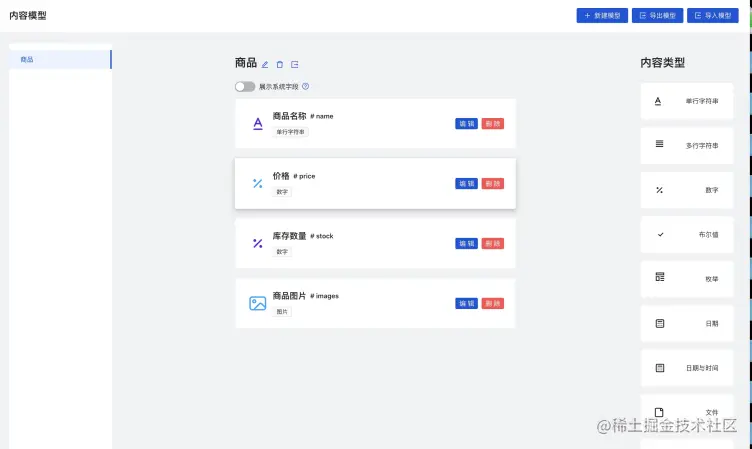This screenshot has height=449, width=752.
Task: Click the 单行字符串 underlined A icon
Action: [658, 101]
